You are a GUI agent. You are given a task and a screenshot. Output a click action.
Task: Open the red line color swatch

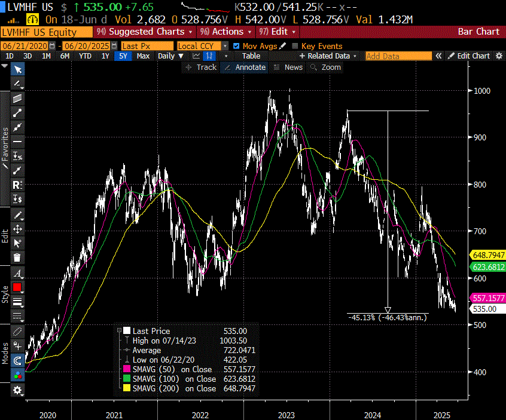click(17, 287)
